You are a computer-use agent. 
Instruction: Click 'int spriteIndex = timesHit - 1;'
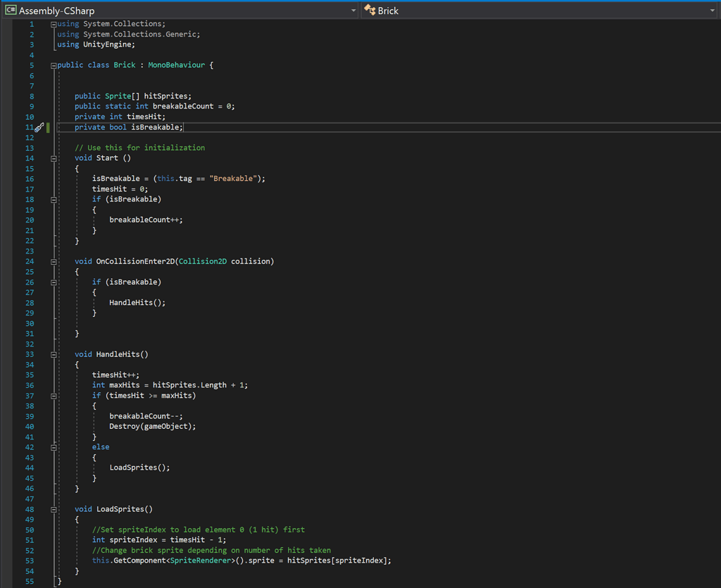pyautogui.click(x=159, y=539)
